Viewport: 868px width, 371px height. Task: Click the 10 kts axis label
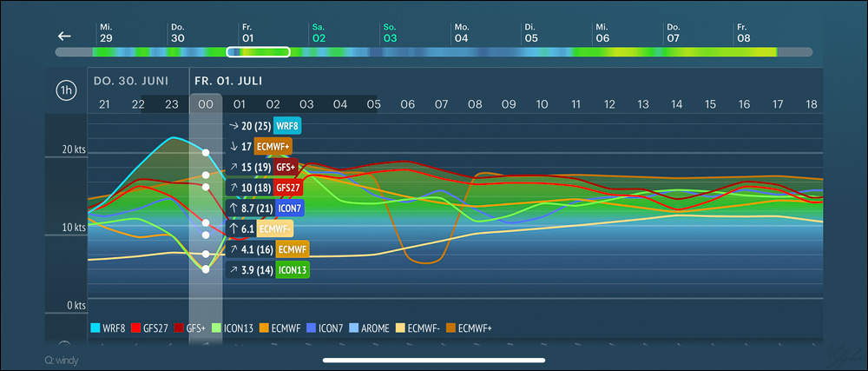coord(74,227)
